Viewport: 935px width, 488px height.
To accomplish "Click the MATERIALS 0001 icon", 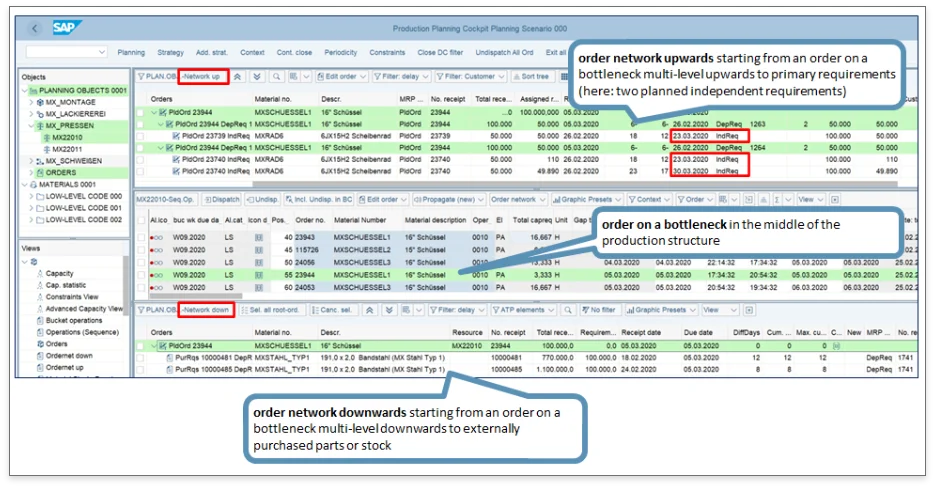I will (x=33, y=184).
